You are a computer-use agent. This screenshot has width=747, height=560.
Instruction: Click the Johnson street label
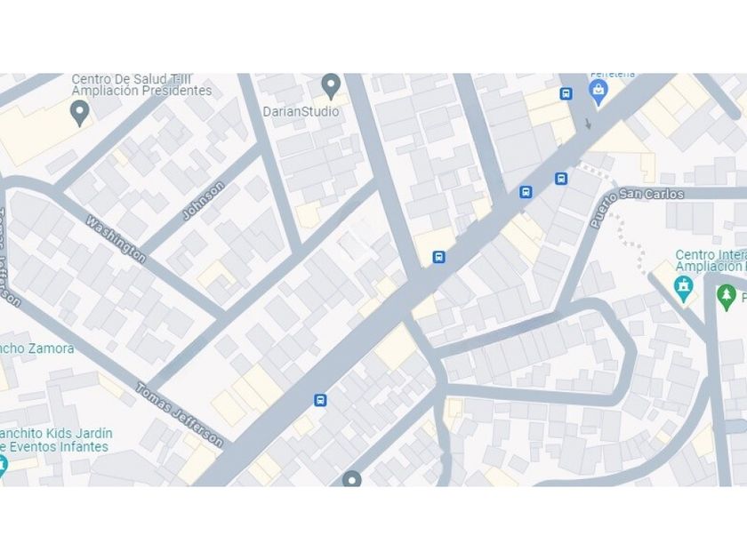tap(203, 201)
